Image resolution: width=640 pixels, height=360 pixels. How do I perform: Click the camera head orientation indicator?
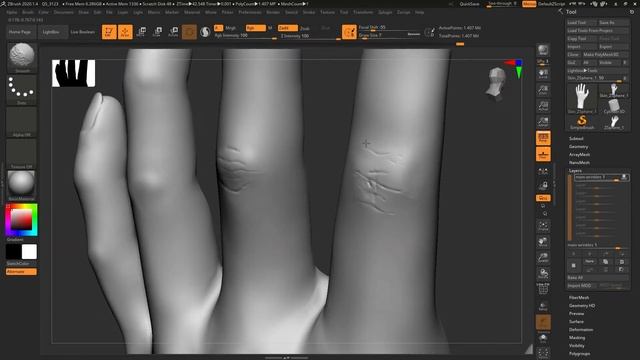[496, 84]
